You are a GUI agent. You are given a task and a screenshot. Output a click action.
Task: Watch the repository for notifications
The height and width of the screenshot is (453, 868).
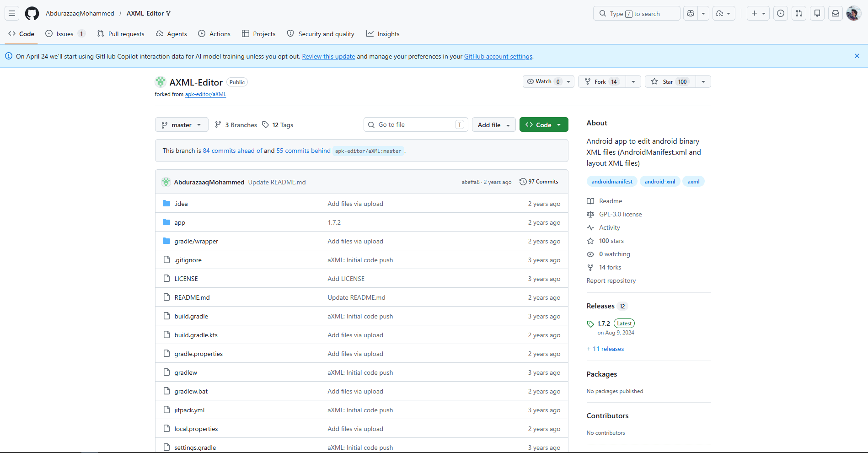pos(543,81)
